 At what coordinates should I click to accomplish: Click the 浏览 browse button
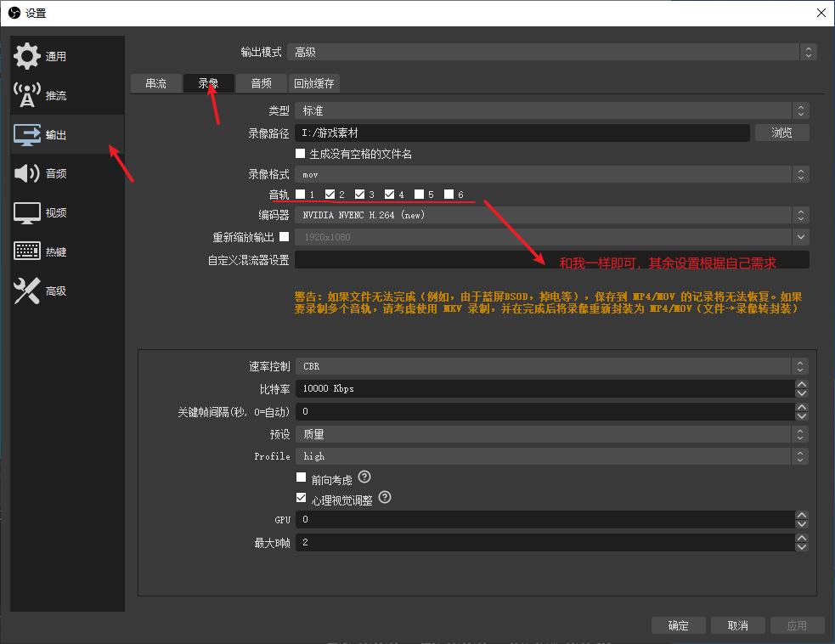pyautogui.click(x=781, y=133)
